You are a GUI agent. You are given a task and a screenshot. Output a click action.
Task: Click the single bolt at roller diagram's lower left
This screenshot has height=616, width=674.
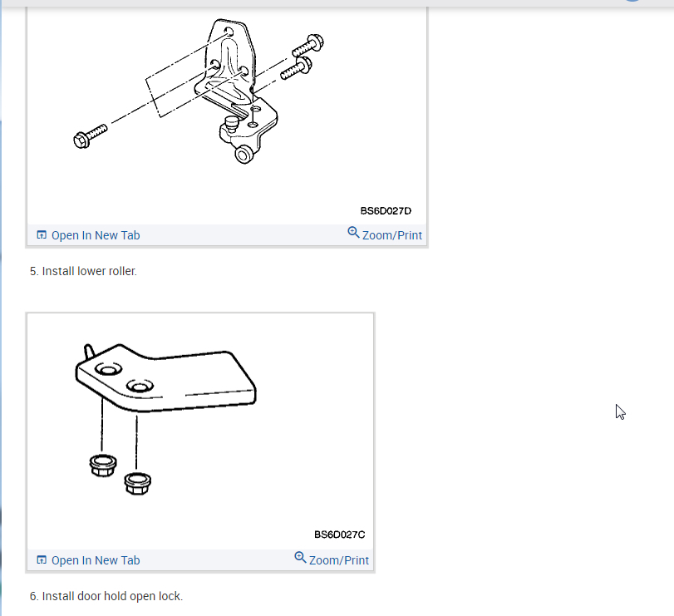click(90, 136)
